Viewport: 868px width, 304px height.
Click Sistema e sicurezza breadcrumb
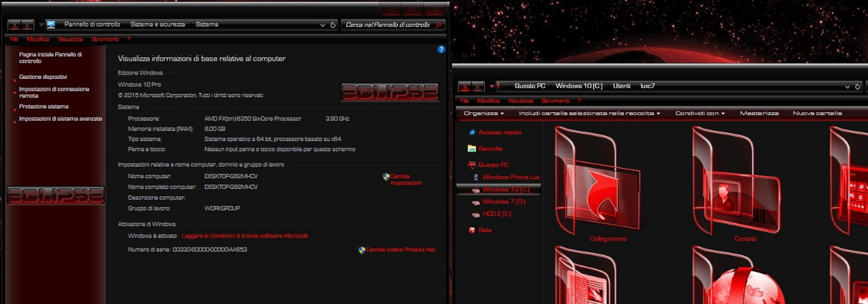[x=158, y=25]
